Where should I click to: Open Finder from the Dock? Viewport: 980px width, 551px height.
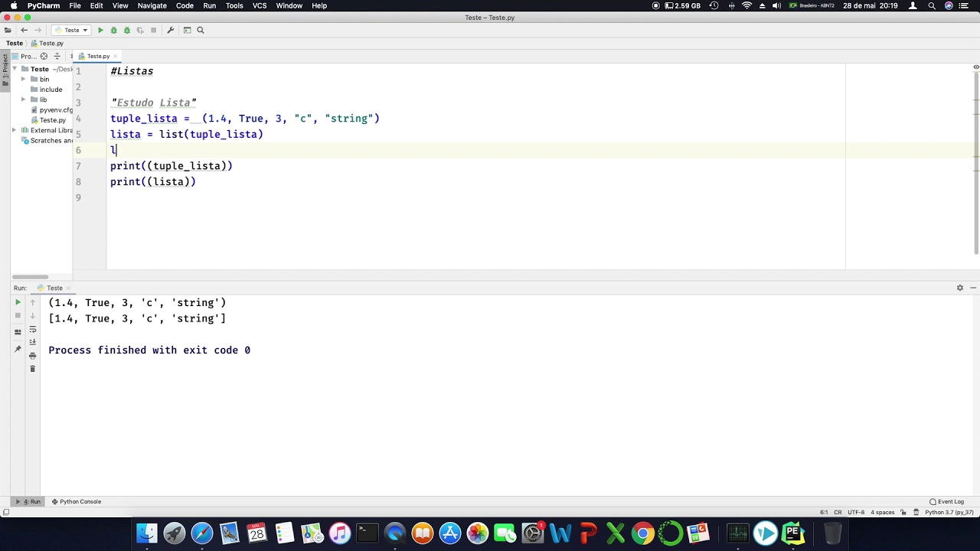[x=147, y=533]
